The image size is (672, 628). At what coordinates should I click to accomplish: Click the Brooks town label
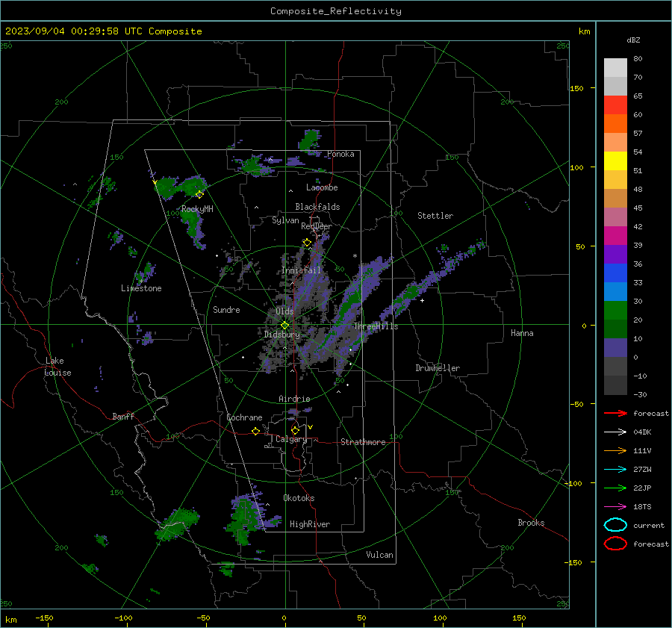pyautogui.click(x=531, y=523)
